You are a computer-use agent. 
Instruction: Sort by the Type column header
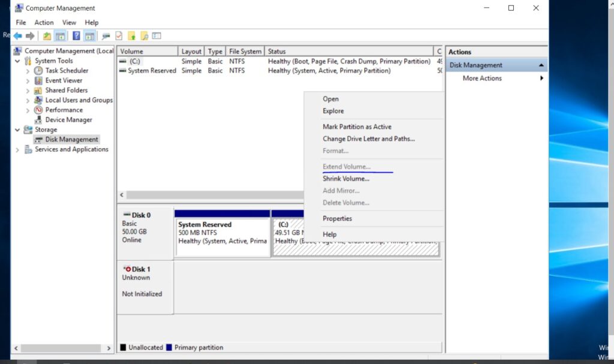tap(215, 52)
